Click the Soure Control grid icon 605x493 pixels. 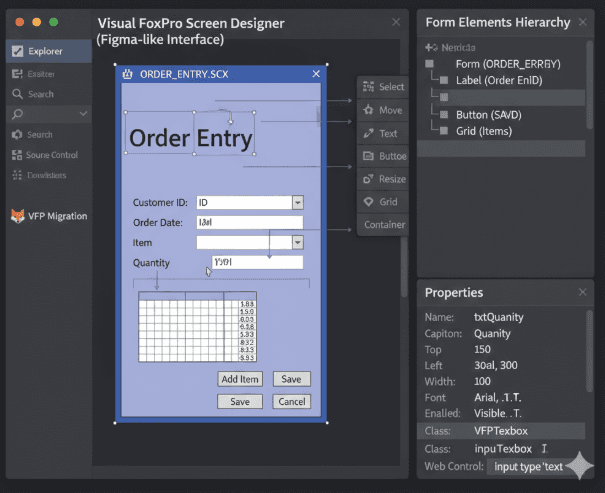[17, 155]
